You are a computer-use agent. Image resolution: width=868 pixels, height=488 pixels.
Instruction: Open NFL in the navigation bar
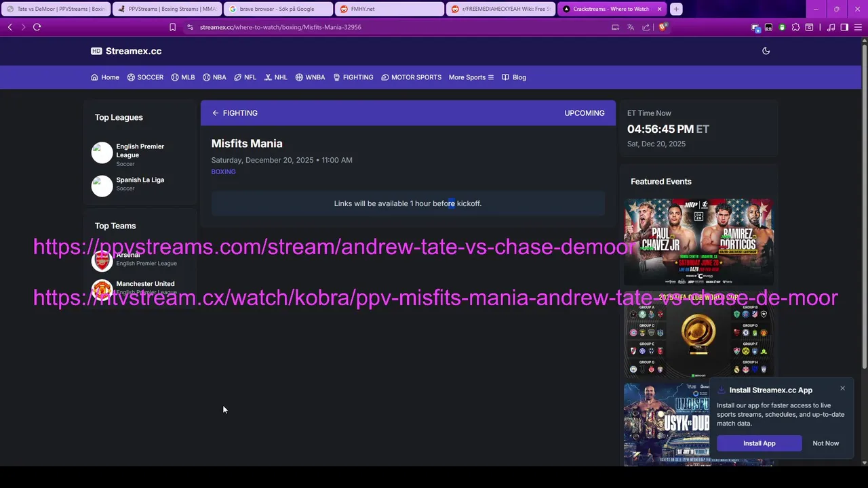(245, 77)
